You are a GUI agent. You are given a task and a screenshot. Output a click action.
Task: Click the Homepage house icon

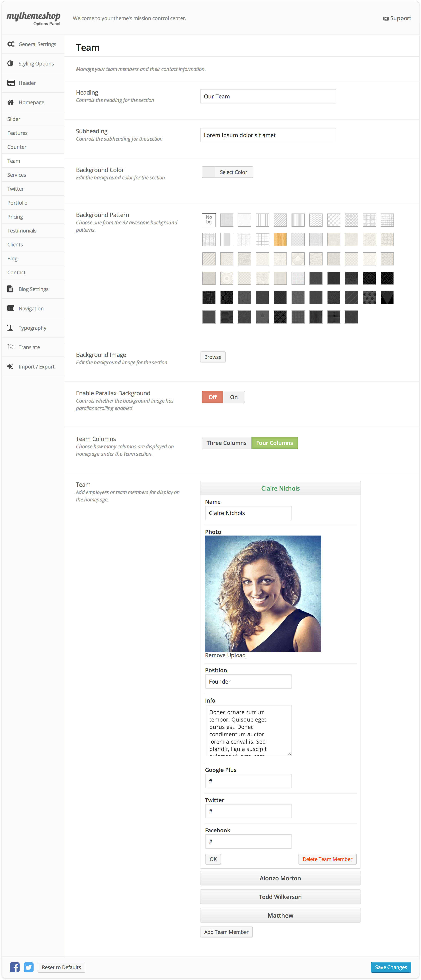[x=11, y=102]
